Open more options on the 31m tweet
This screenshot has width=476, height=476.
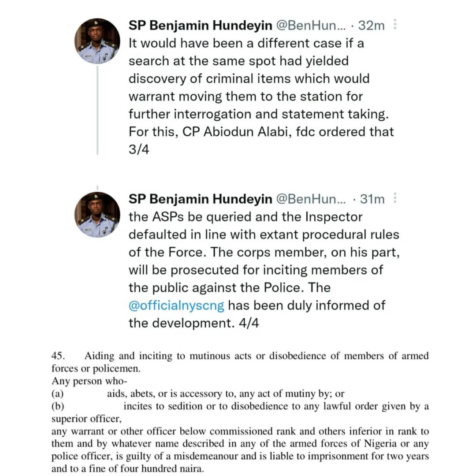(395, 198)
